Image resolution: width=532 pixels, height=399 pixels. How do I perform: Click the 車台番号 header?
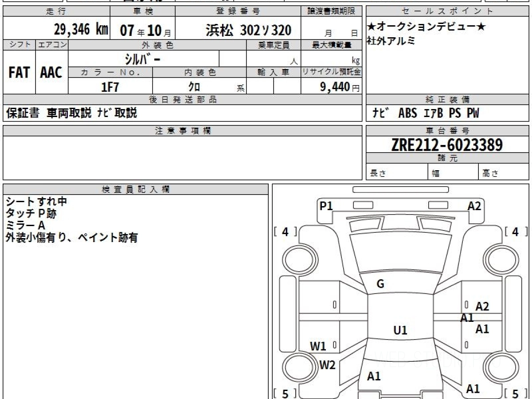coord(448,130)
